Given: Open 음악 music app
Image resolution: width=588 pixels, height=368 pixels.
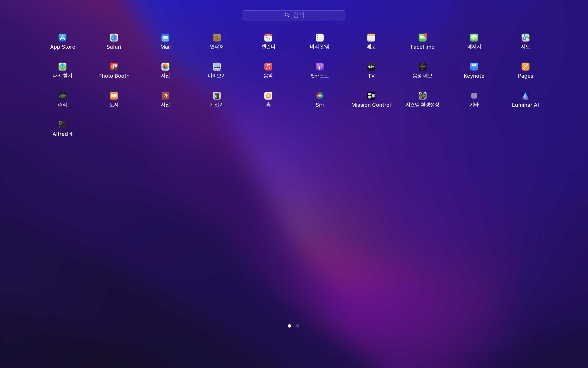Looking at the screenshot, I should tap(268, 67).
